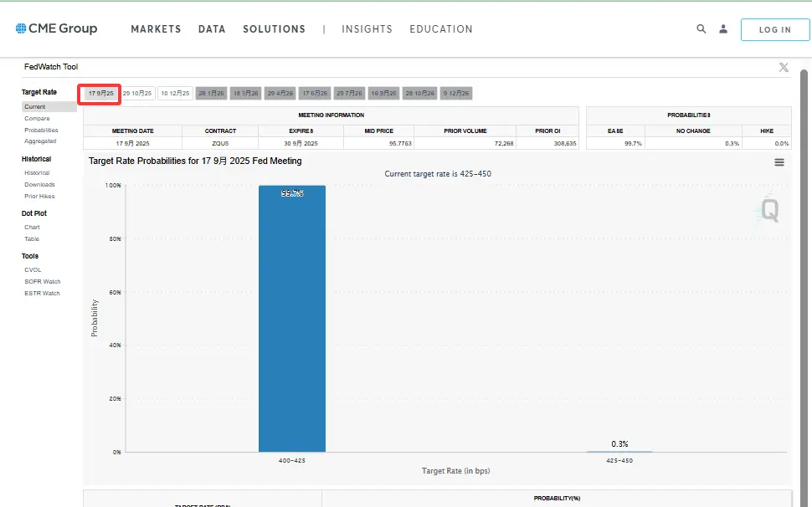Select the 29 7月26 meeting tab
The height and width of the screenshot is (507, 812).
tap(350, 94)
